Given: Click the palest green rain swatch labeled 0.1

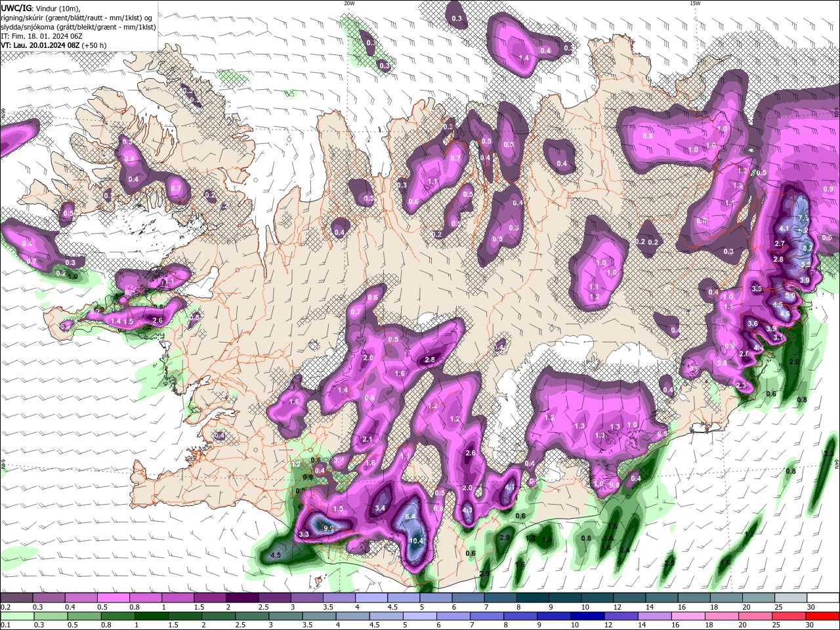Looking at the screenshot, I should pyautogui.click(x=17, y=616).
